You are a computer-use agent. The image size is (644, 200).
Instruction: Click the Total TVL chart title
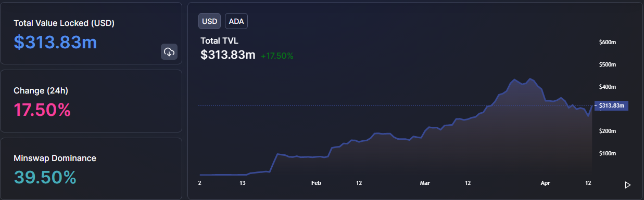[x=219, y=41]
